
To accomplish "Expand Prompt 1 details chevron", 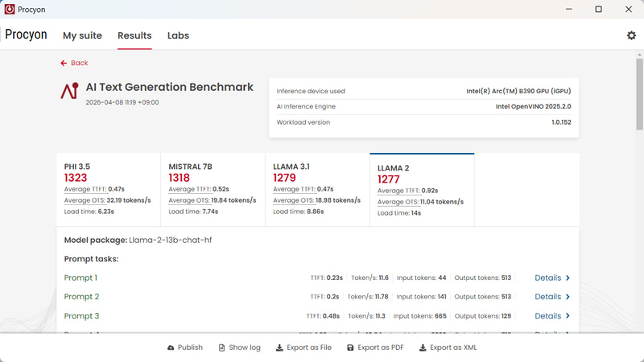I will pos(568,278).
